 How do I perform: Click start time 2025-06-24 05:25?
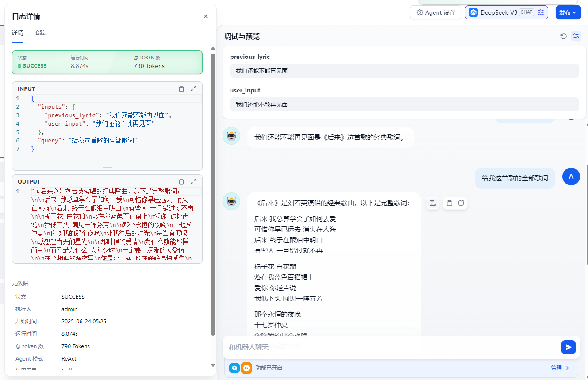[84, 322]
